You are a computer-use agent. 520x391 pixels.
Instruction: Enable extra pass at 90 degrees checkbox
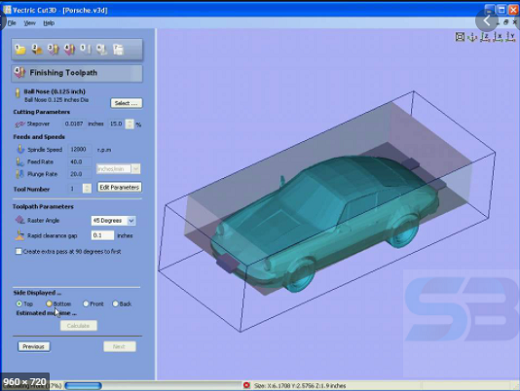(x=19, y=251)
